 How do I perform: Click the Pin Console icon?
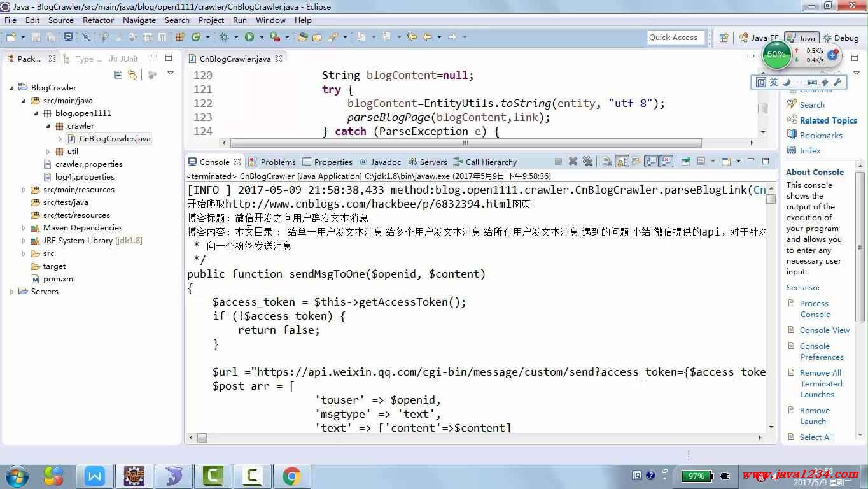685,162
